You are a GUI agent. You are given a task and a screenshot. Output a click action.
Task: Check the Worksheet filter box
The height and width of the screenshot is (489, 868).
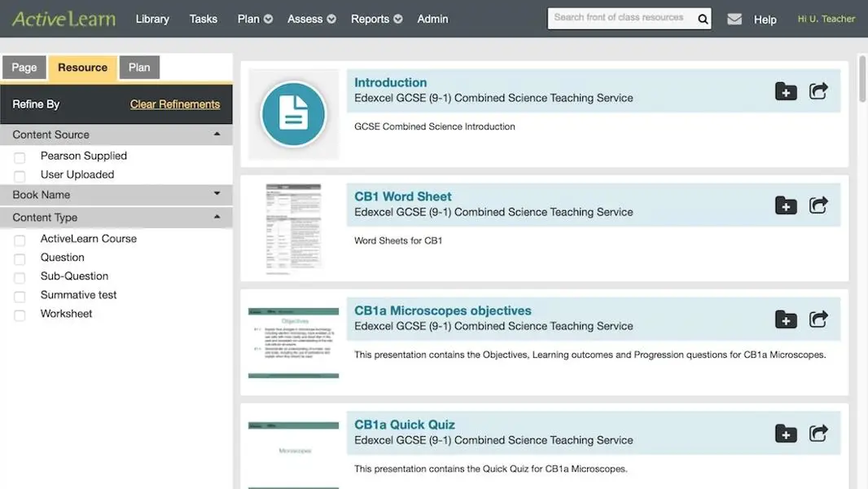(20, 315)
